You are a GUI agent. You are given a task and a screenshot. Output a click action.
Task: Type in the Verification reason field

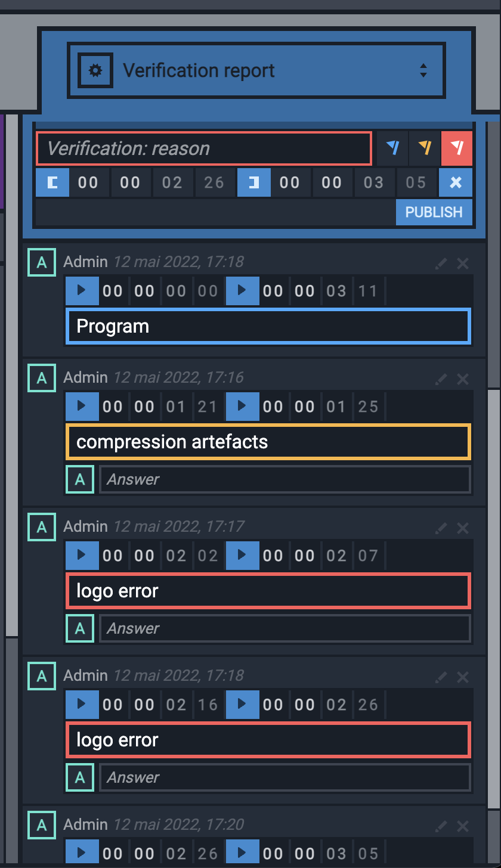(x=204, y=148)
